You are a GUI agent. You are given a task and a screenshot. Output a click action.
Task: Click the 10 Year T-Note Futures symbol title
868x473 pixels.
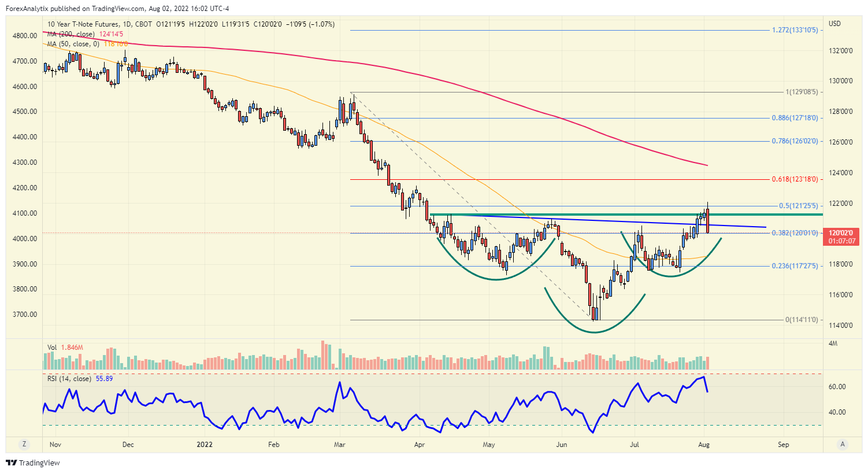click(83, 24)
